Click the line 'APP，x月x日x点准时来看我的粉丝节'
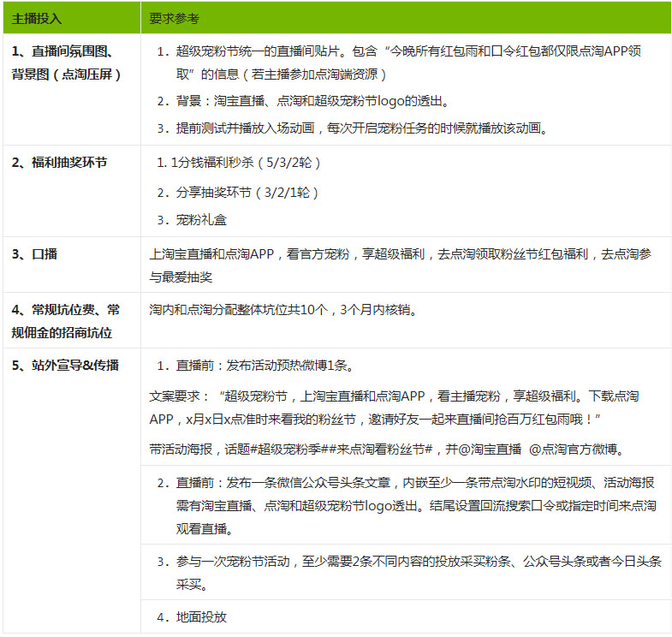 [x=375, y=420]
